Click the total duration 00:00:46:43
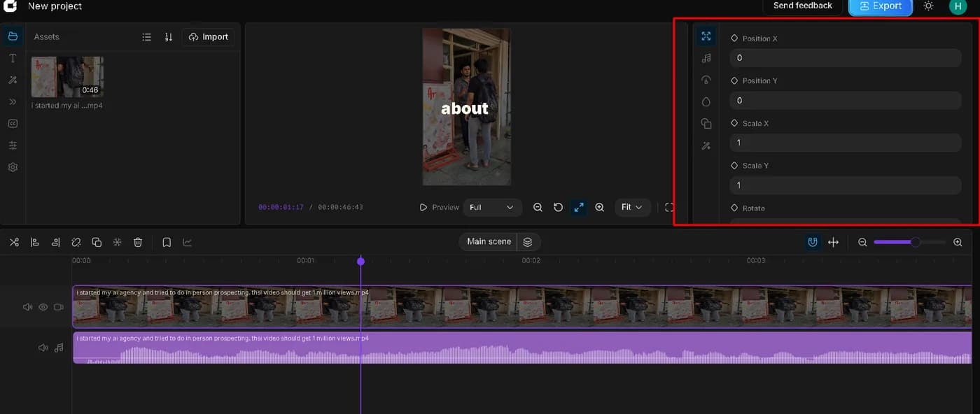The image size is (980, 414). click(x=340, y=207)
